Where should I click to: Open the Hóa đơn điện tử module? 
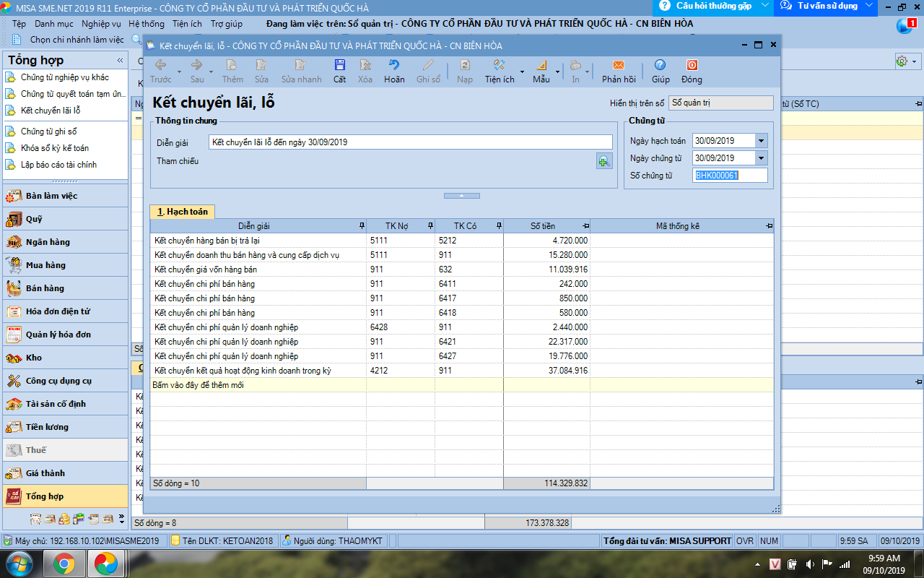point(65,311)
